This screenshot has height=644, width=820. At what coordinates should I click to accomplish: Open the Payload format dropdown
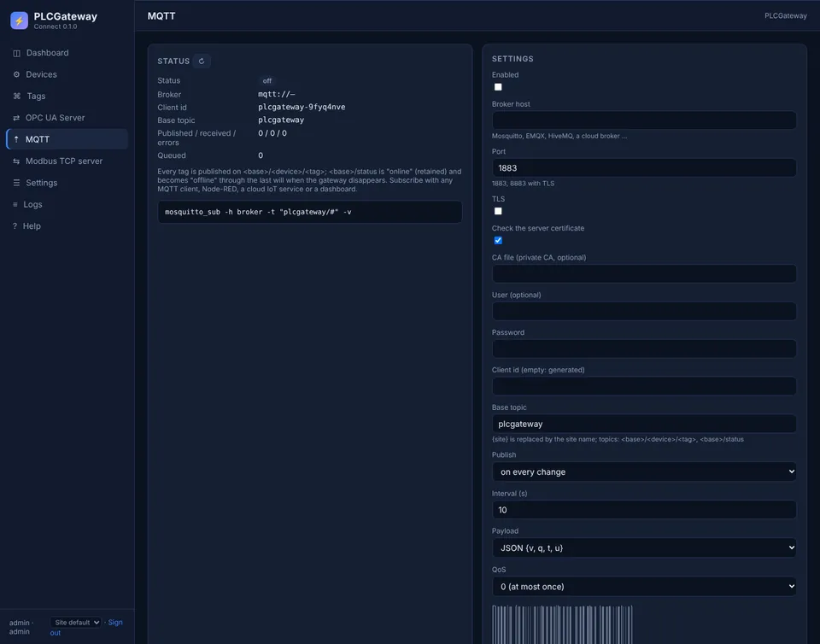tap(644, 547)
